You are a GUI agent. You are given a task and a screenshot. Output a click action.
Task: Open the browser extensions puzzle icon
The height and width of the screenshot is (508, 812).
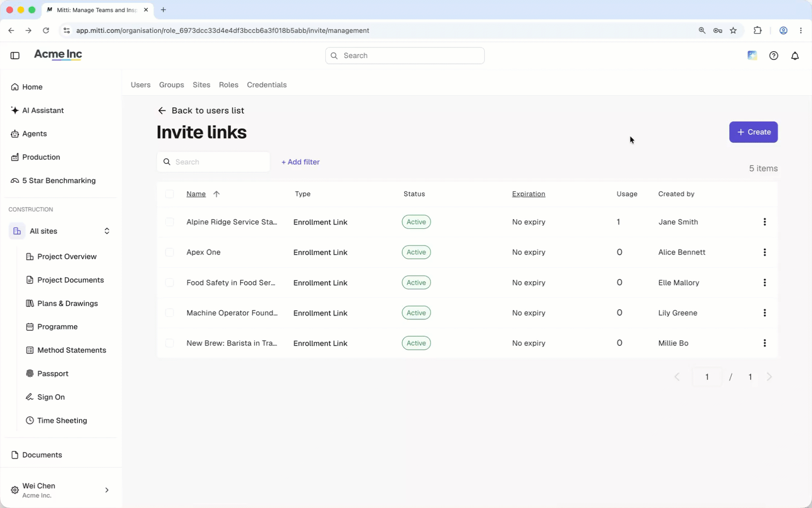(x=757, y=30)
